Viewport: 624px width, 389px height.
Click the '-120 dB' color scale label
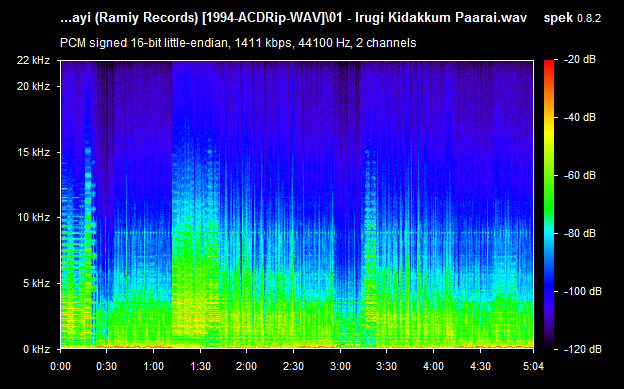click(x=583, y=349)
